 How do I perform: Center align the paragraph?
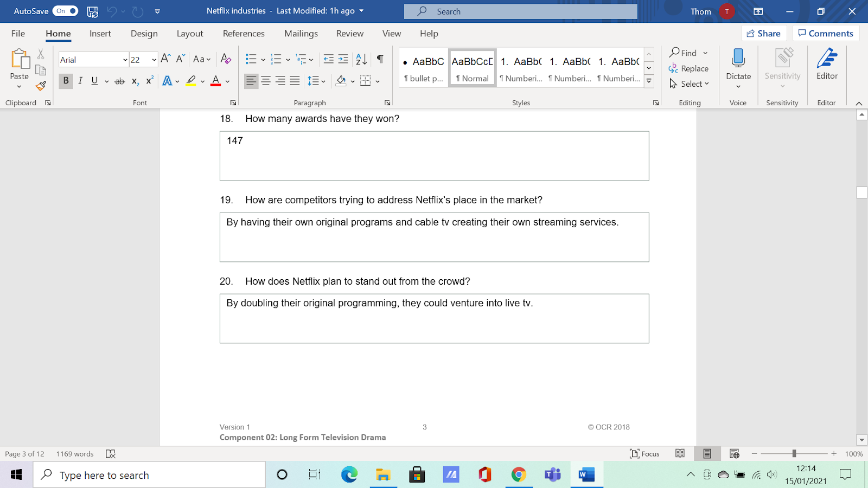(266, 81)
